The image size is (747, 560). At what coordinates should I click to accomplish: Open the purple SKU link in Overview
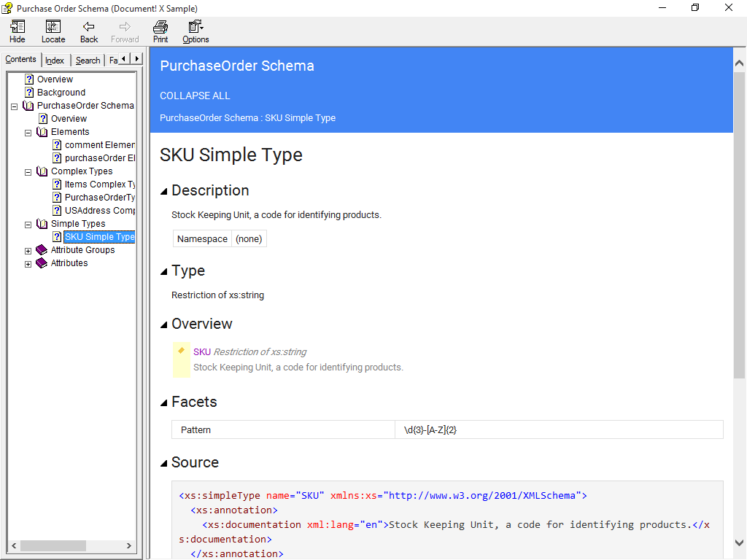coord(202,352)
